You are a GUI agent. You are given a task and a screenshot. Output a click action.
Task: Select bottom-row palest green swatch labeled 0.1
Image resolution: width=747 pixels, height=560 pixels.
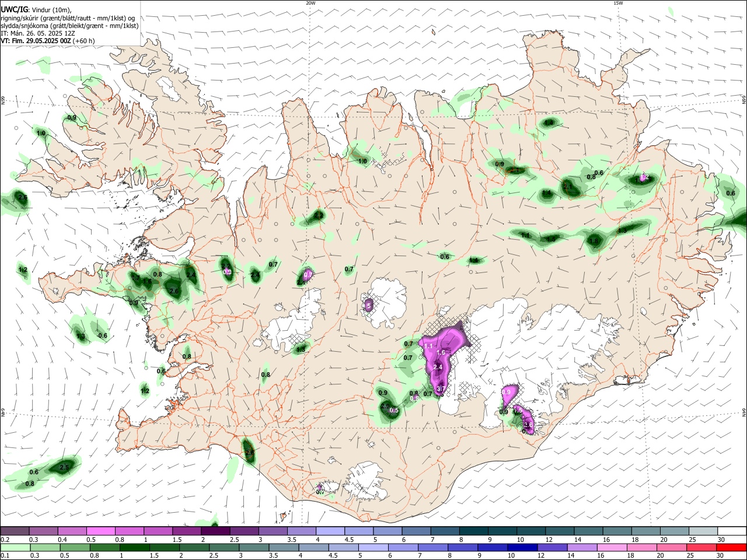pos(15,548)
